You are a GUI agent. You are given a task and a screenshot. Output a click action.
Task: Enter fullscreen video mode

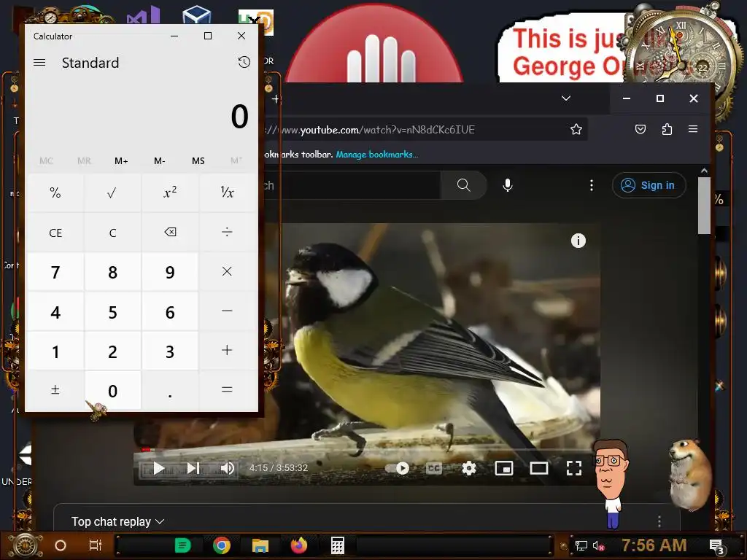click(574, 469)
